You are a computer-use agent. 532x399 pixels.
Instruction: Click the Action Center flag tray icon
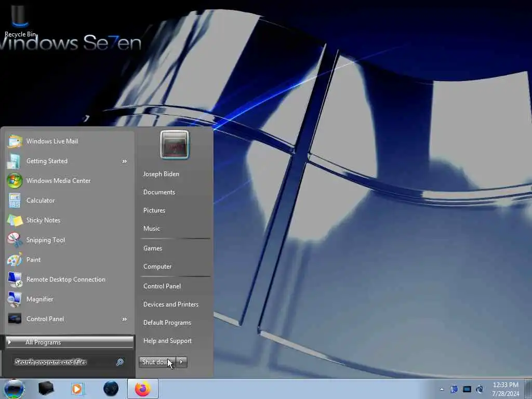454,389
